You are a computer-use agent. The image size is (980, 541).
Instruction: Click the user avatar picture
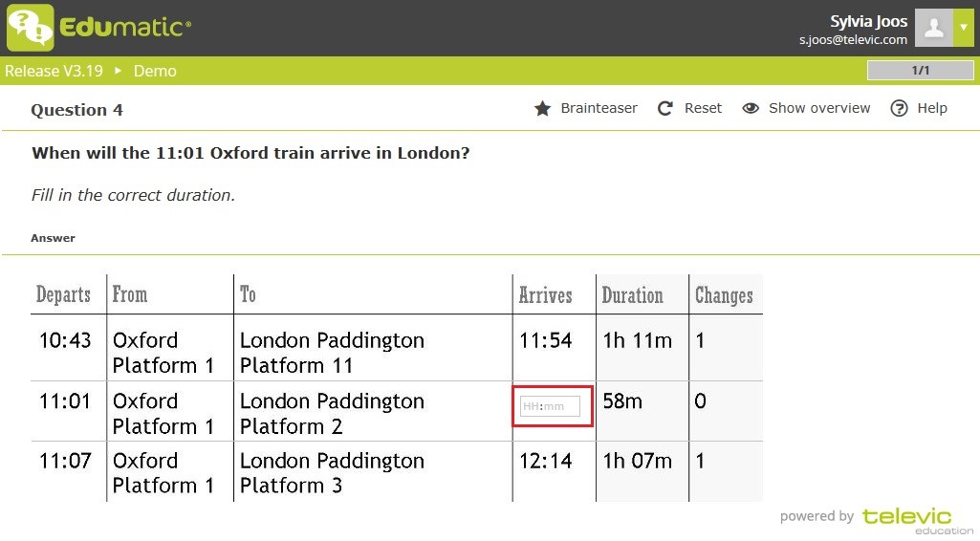[x=933, y=28]
